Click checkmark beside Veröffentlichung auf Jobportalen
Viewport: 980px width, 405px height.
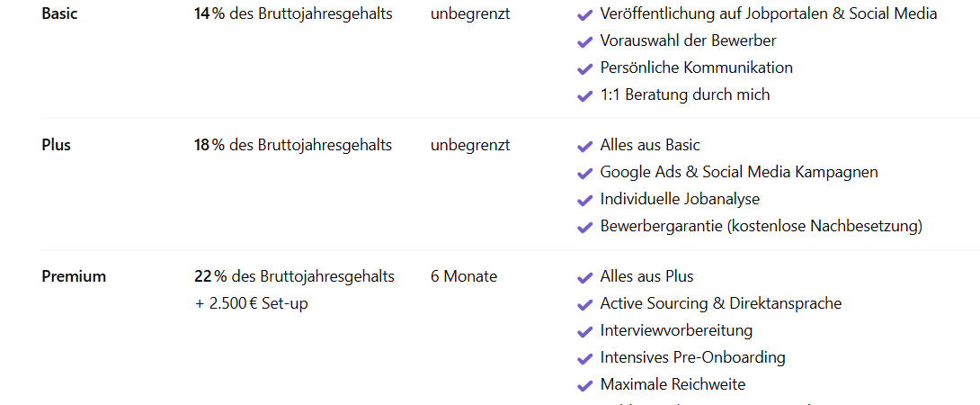tap(584, 15)
